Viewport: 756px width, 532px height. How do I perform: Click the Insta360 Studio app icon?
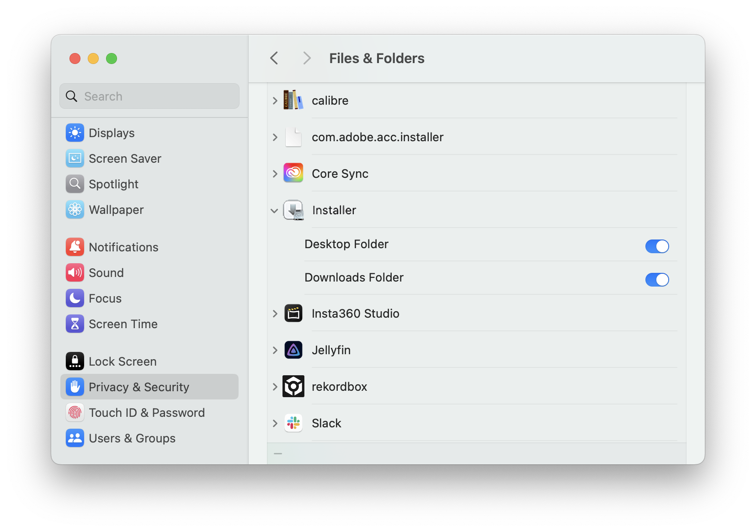(293, 313)
